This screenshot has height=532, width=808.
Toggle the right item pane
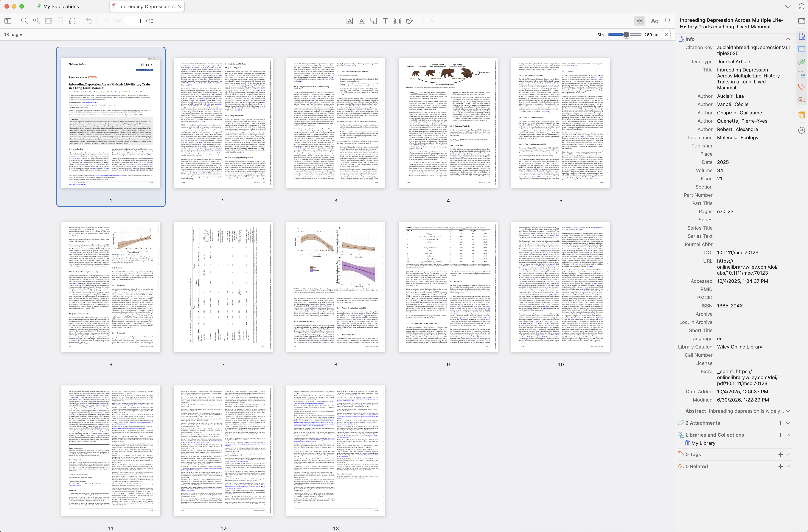coord(801,21)
